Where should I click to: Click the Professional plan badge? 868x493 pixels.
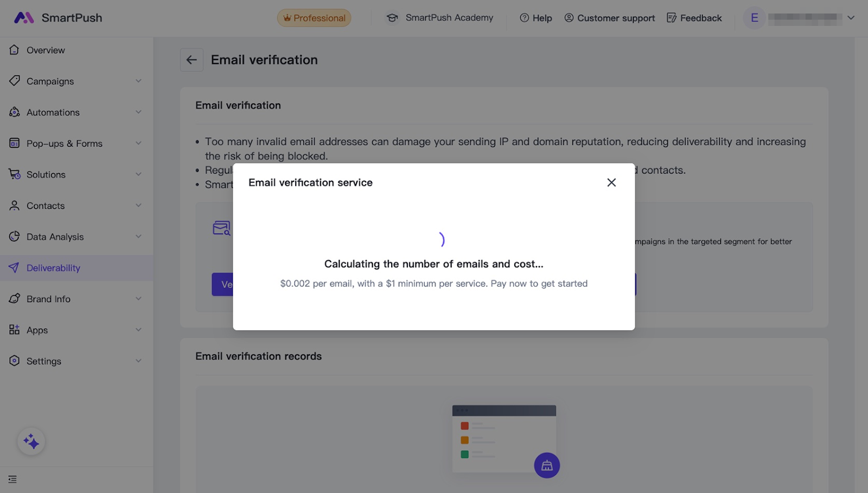point(314,18)
